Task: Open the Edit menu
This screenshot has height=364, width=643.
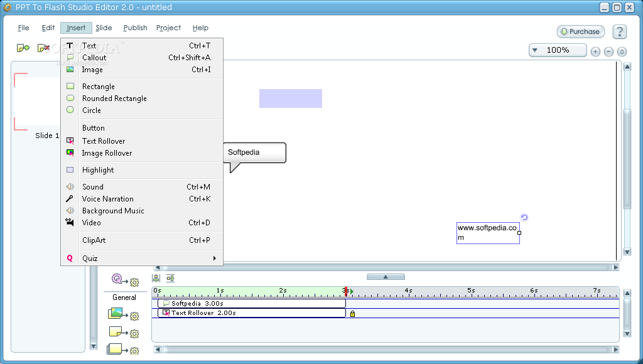Action: (48, 28)
